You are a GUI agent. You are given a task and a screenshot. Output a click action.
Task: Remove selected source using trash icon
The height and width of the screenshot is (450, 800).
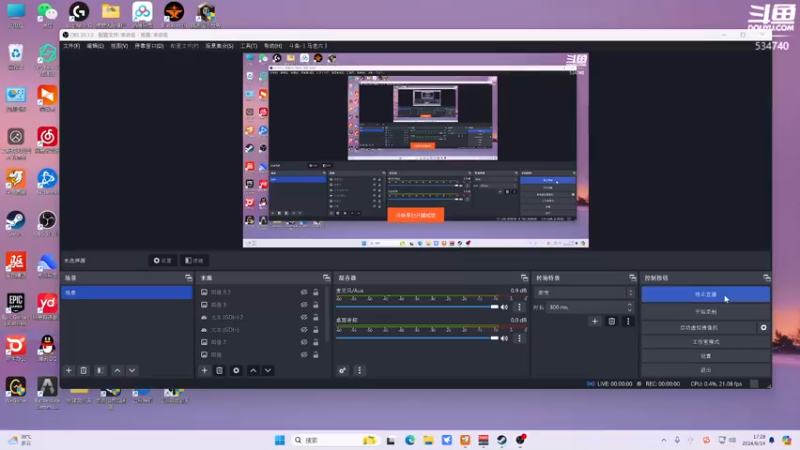[219, 370]
